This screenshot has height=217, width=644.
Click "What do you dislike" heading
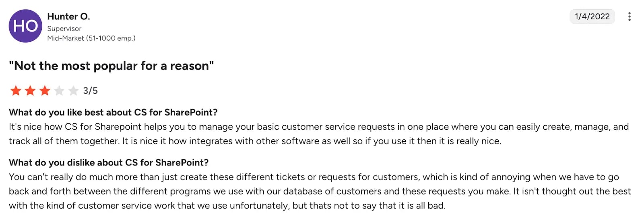click(109, 163)
